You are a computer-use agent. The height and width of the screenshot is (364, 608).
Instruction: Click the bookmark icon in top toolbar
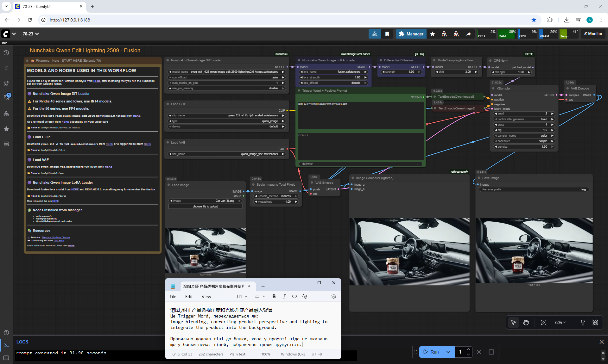(387, 34)
